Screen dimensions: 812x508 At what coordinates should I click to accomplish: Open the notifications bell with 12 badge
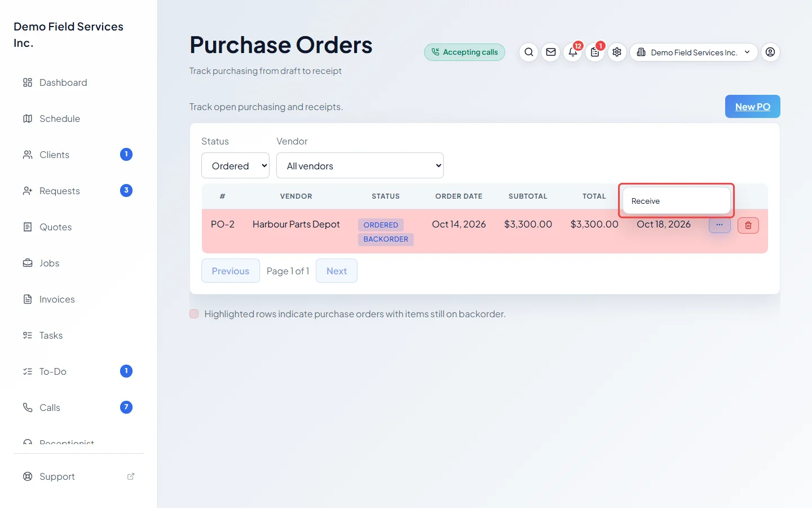(573, 52)
